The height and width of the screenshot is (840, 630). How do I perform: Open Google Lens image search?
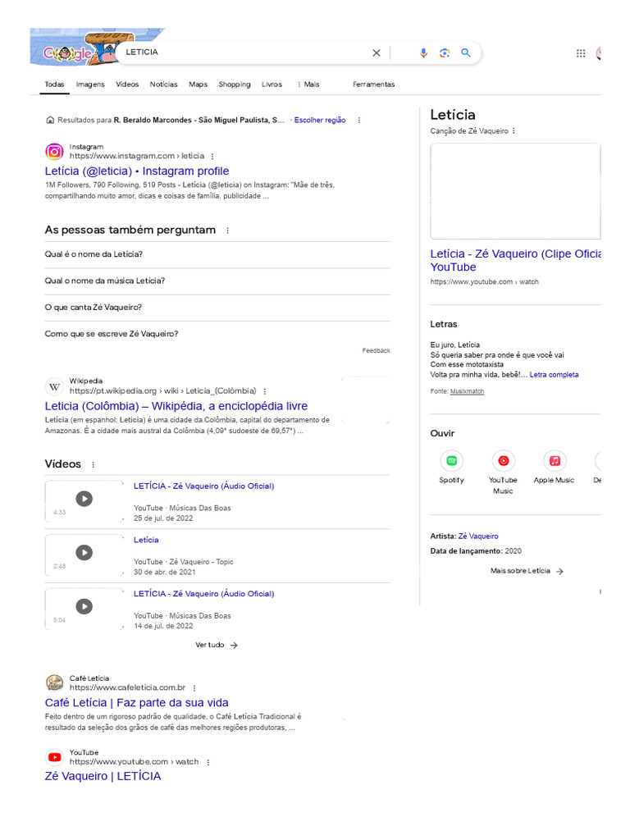click(x=445, y=52)
